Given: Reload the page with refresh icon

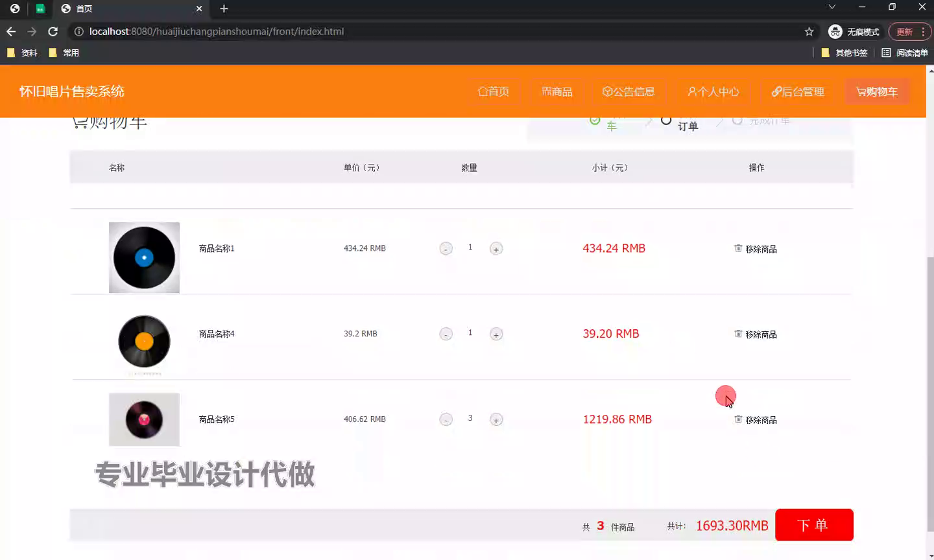Looking at the screenshot, I should coord(53,31).
